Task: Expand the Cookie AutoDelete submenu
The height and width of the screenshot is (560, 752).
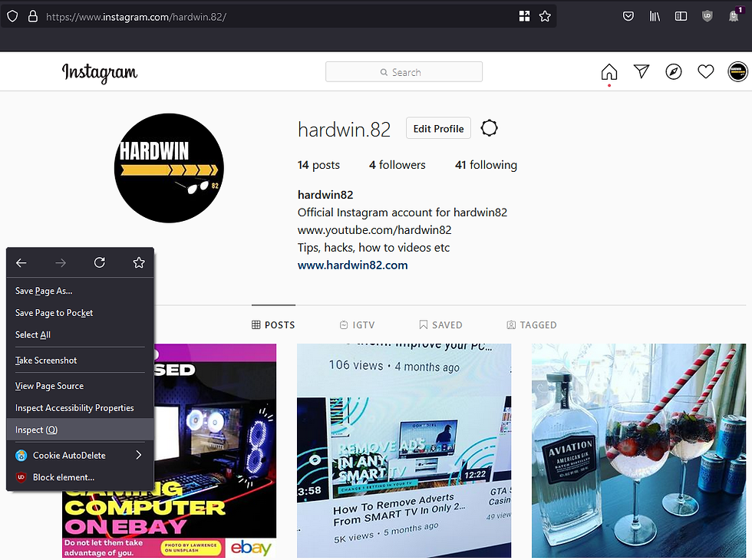Action: tap(80, 455)
